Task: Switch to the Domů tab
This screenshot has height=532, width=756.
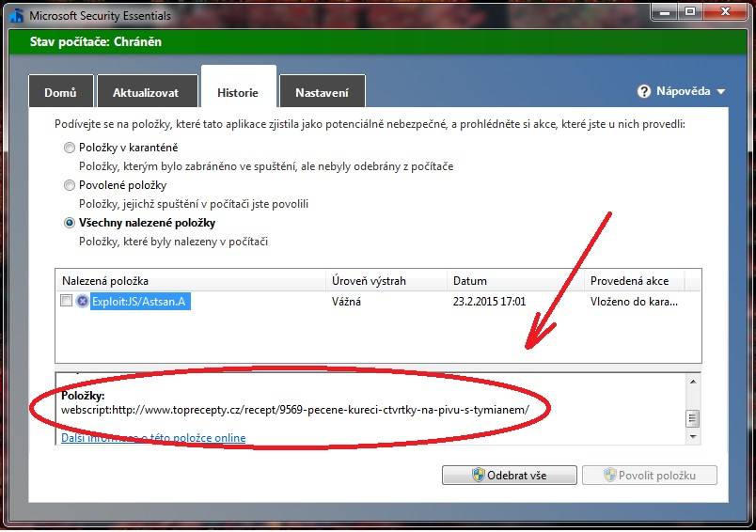Action: (x=61, y=91)
